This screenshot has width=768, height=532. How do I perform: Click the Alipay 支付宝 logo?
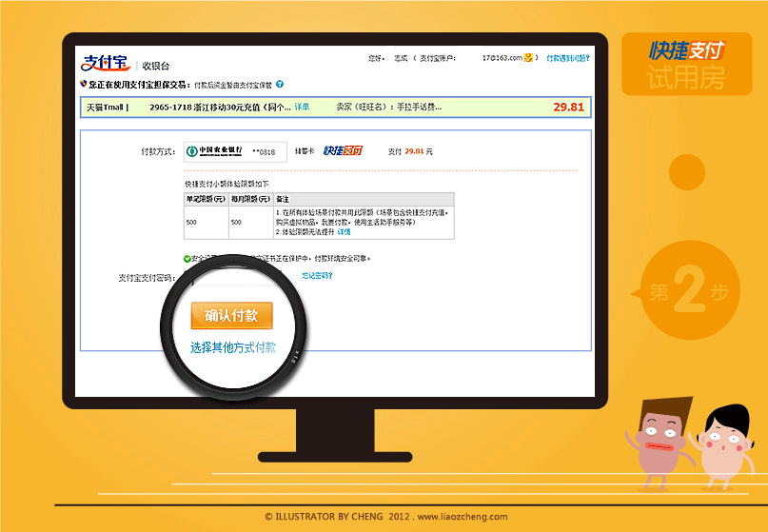106,63
